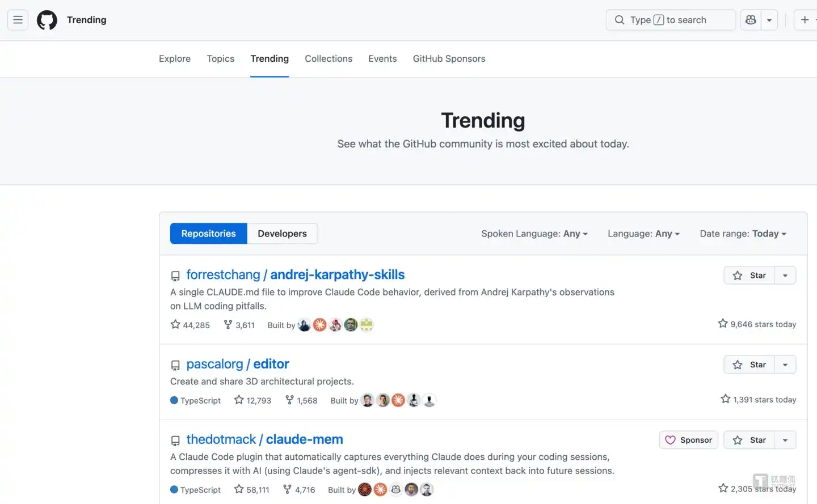Open the Collections tab
Viewport: 817px width, 504px height.
329,58
